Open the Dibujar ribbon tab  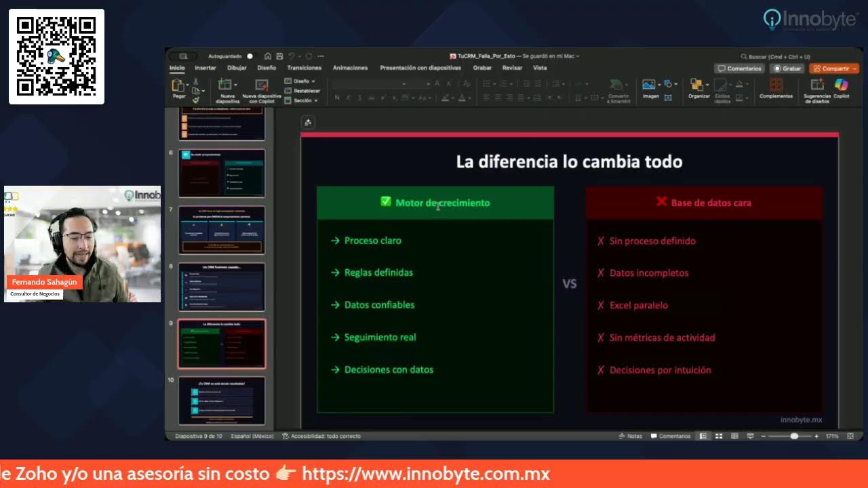coord(237,68)
